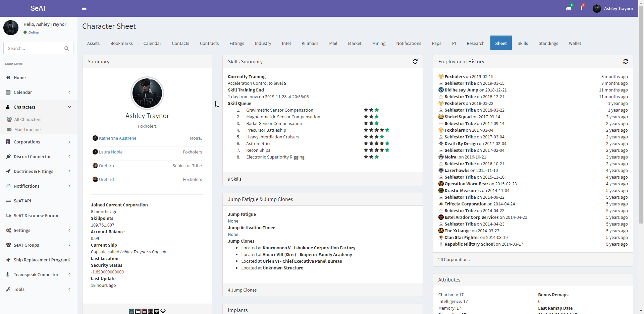Open the Sheet tab
The height and width of the screenshot is (314, 644).
tap(501, 43)
